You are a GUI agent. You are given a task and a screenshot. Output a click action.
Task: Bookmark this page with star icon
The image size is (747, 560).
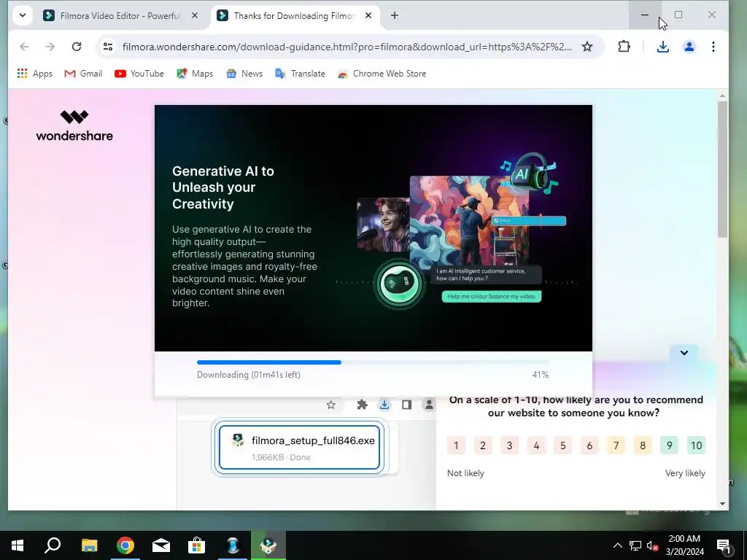[587, 47]
